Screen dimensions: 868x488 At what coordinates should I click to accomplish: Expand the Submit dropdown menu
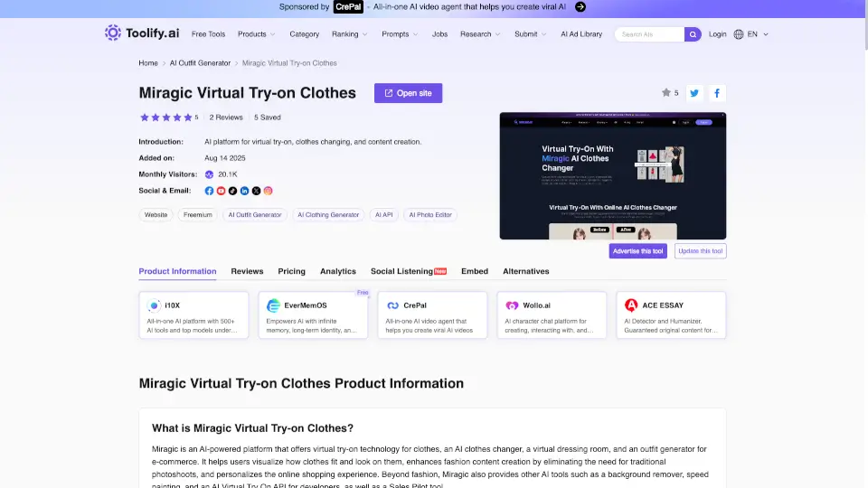pyautogui.click(x=531, y=34)
